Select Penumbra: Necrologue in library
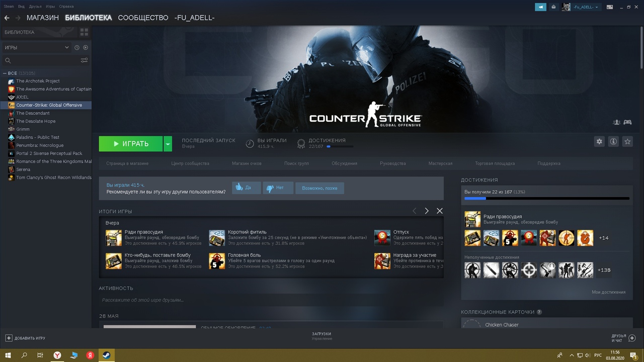 [x=40, y=145]
